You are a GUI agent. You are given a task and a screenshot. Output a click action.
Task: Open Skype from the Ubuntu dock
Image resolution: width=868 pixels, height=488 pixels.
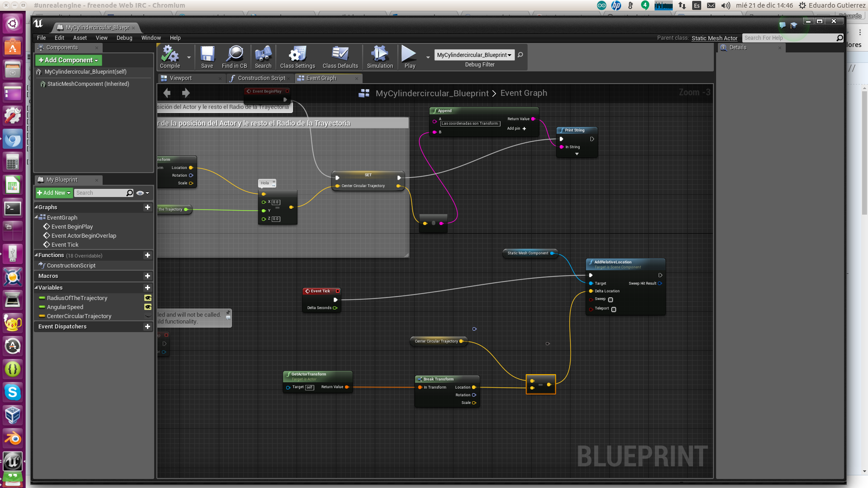point(13,392)
